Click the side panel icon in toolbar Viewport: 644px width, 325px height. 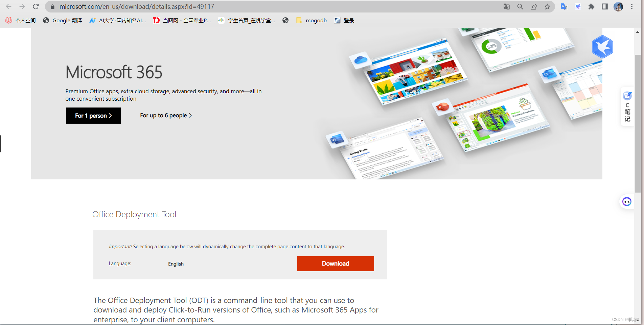604,6
